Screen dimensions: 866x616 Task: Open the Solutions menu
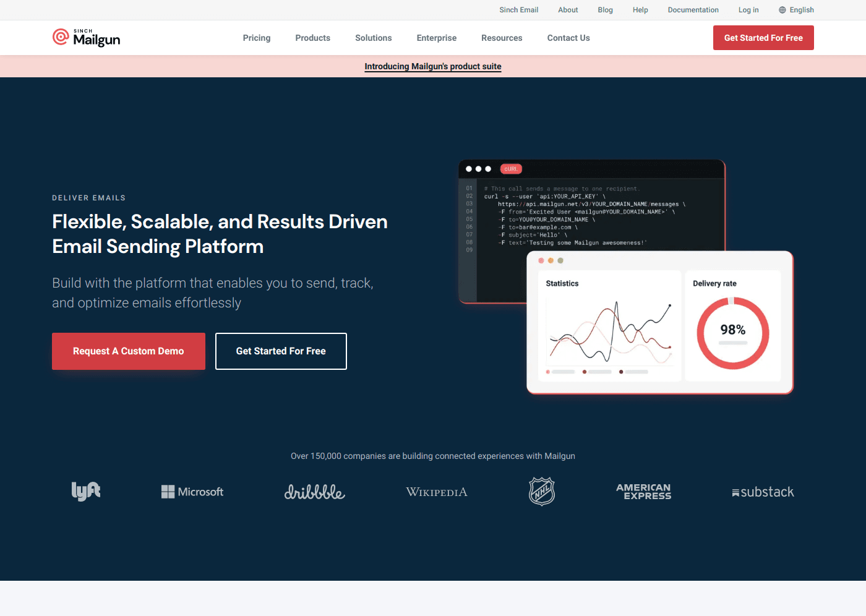point(374,38)
